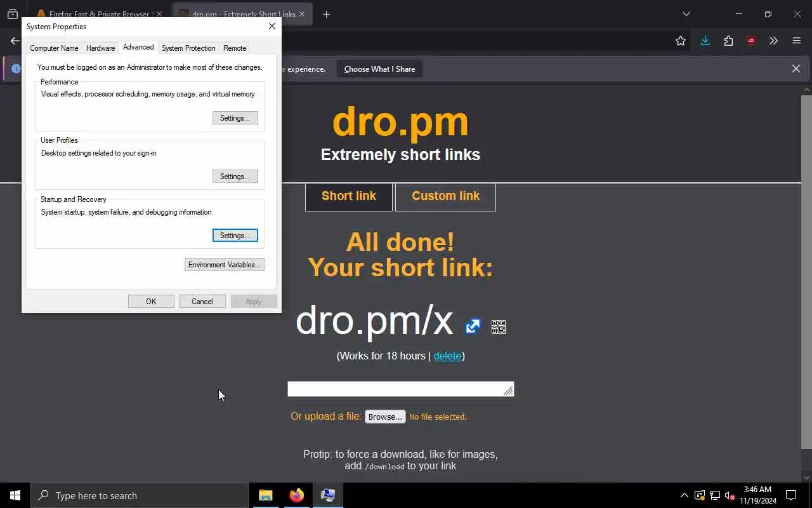
Task: Bookmark this page with star icon
Action: [x=681, y=41]
